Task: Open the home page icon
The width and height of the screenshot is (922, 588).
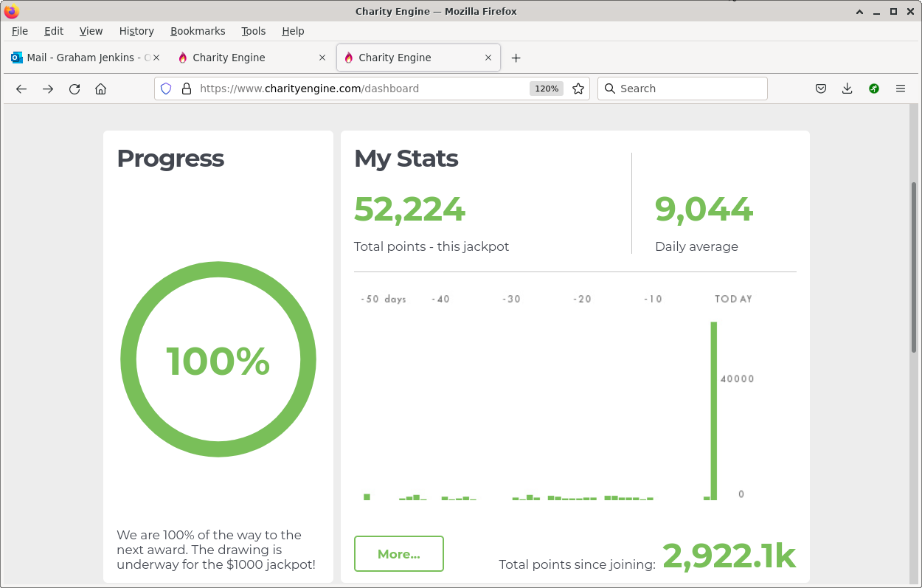Action: tap(101, 89)
